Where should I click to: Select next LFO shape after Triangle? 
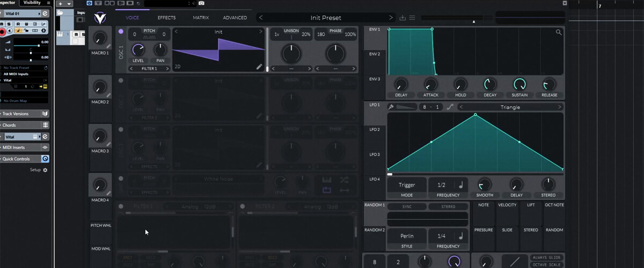coord(560,107)
